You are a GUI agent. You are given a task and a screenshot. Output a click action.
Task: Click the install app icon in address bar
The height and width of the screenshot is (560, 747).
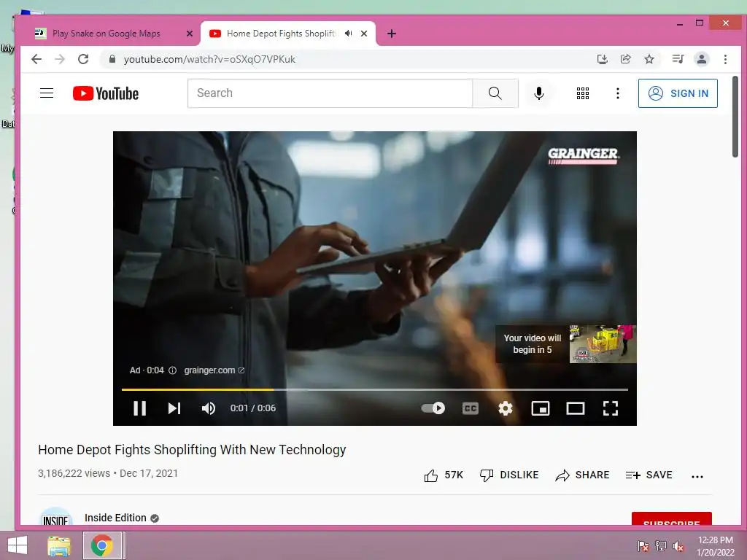(602, 59)
